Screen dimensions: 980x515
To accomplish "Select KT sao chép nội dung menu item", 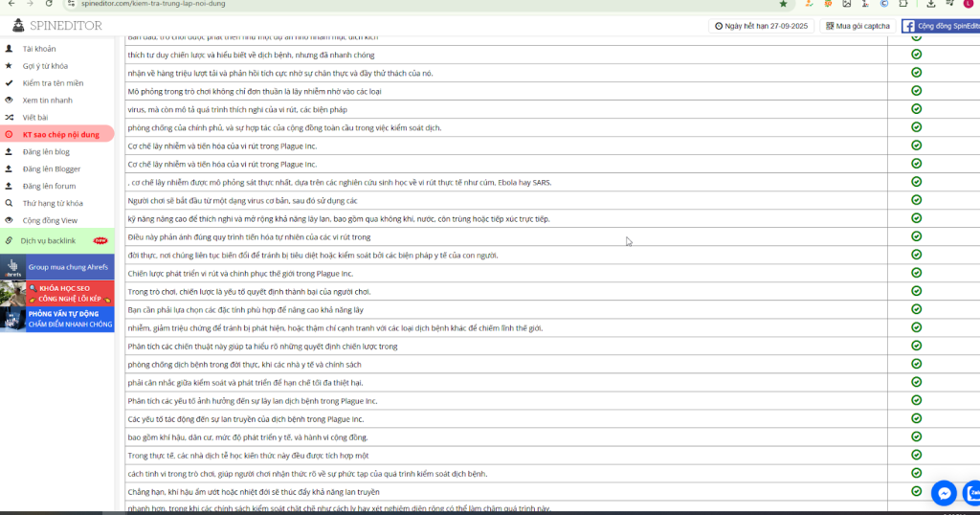I will 60,134.
